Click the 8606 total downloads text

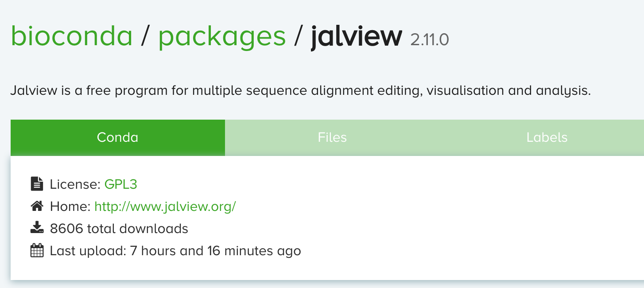119,229
